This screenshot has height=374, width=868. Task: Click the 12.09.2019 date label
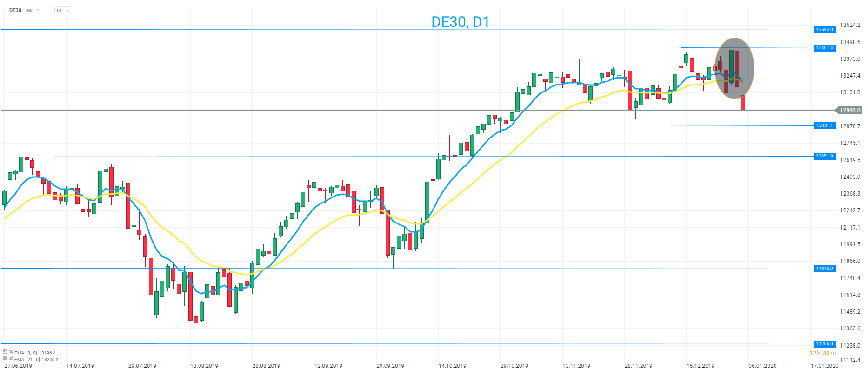(x=328, y=366)
